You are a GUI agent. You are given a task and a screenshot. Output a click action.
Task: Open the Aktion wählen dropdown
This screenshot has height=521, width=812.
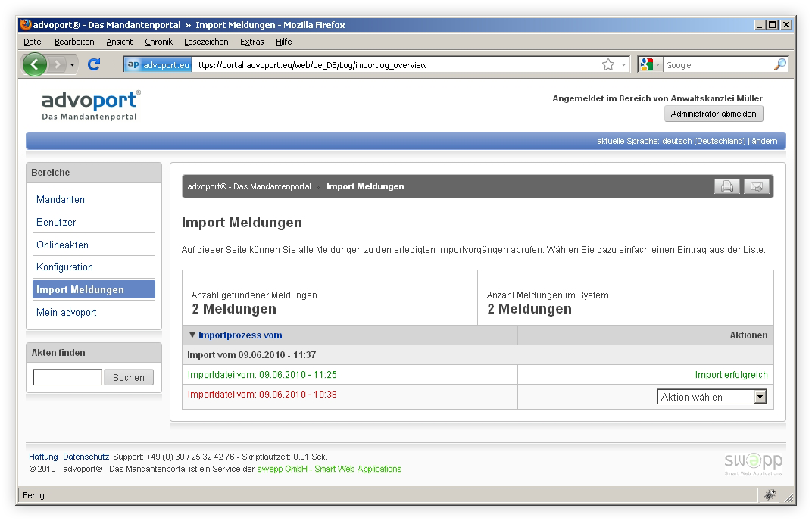tap(711, 397)
